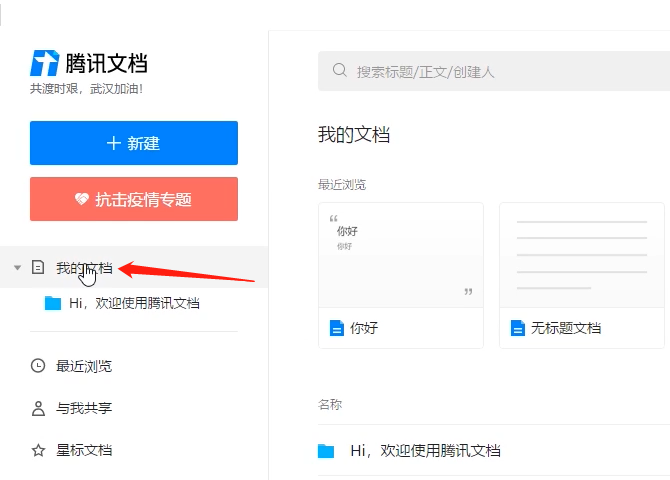Click the star icon for 星标文档
Screen dimensions: 670x480
tap(38, 450)
